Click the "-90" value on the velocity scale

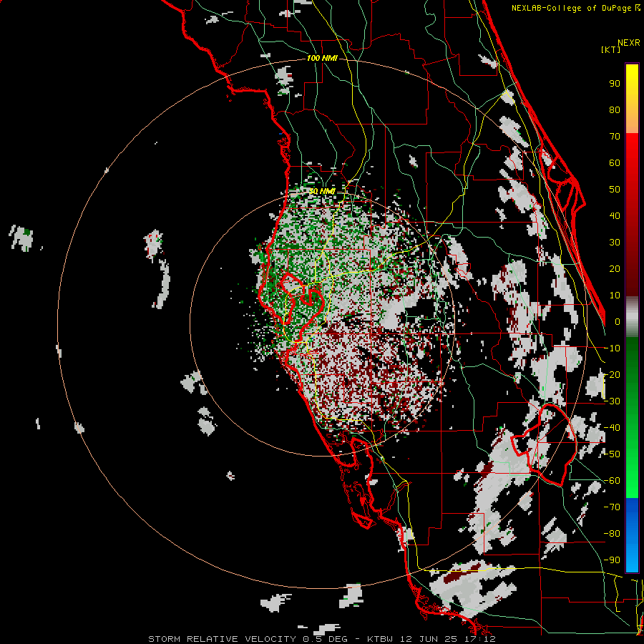tap(612, 560)
